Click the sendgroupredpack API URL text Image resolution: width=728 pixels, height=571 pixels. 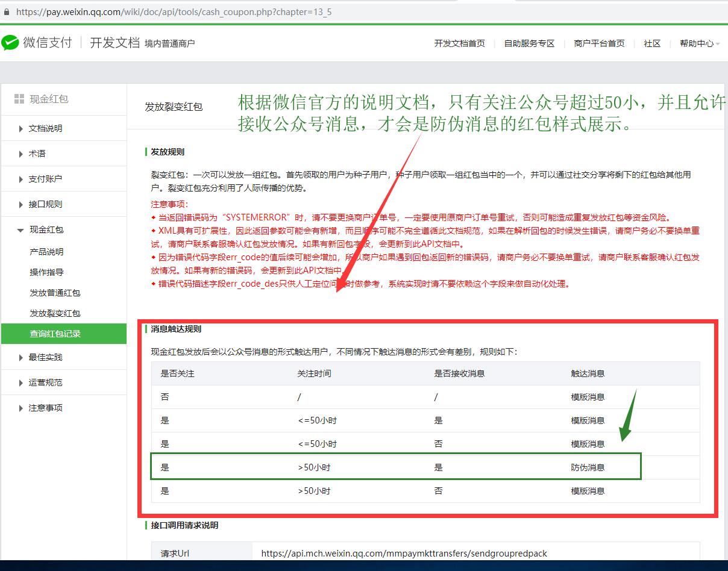coord(404,553)
